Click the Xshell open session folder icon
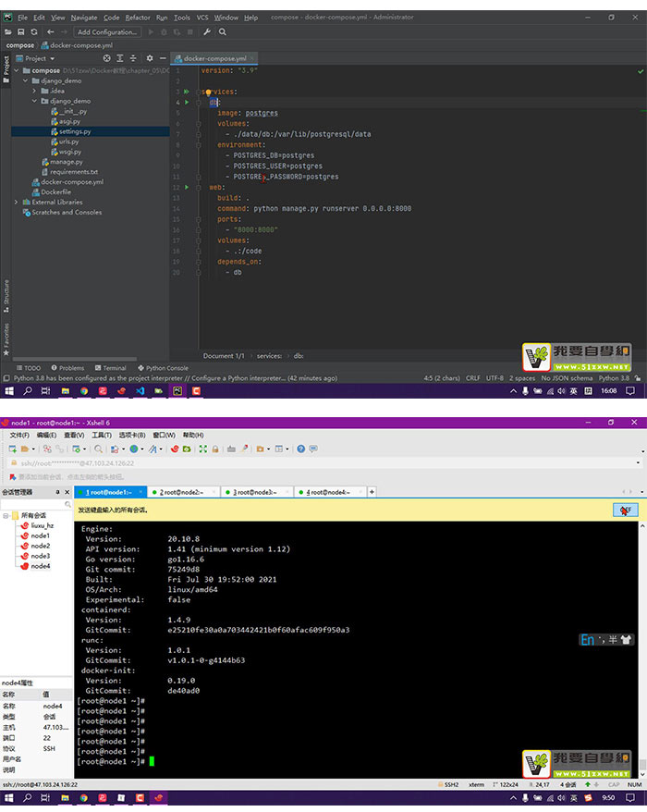Image resolution: width=647 pixels, height=812 pixels. (24, 449)
